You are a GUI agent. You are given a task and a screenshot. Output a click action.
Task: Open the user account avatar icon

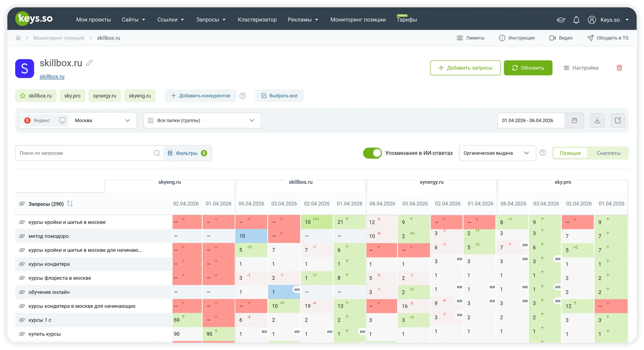point(592,20)
